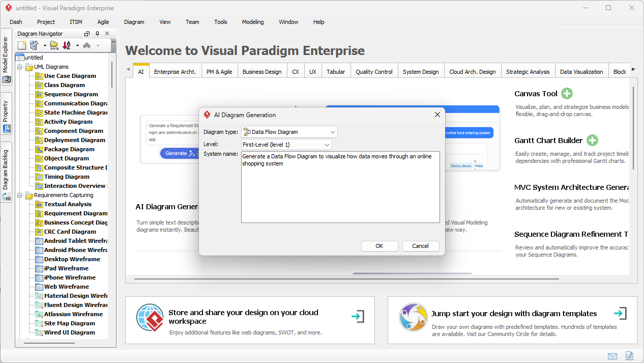This screenshot has width=644, height=363.
Task: Switch to the Quality Control tab
Action: tap(374, 71)
